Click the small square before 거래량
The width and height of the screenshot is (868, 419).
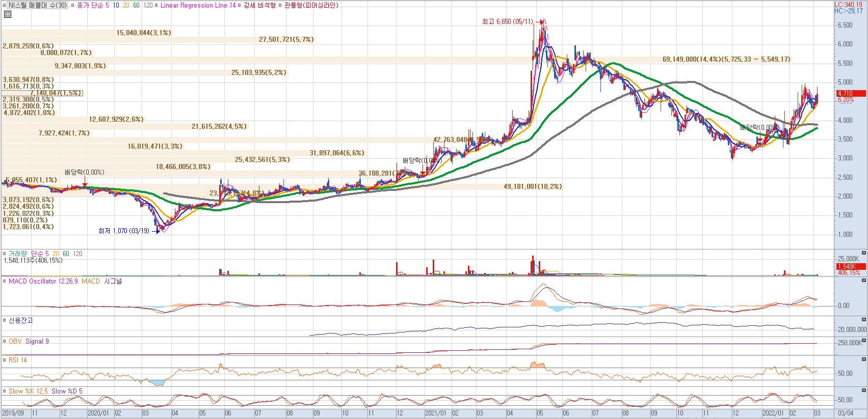(x=4, y=254)
